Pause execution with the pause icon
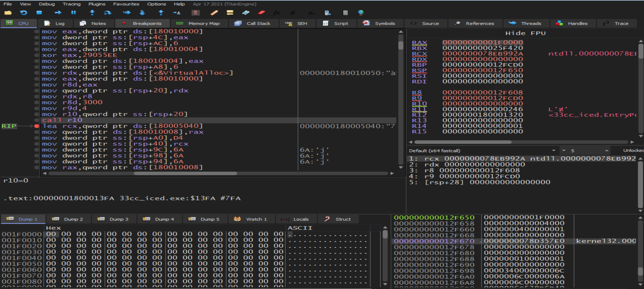This screenshot has height=289, width=644. (x=73, y=13)
